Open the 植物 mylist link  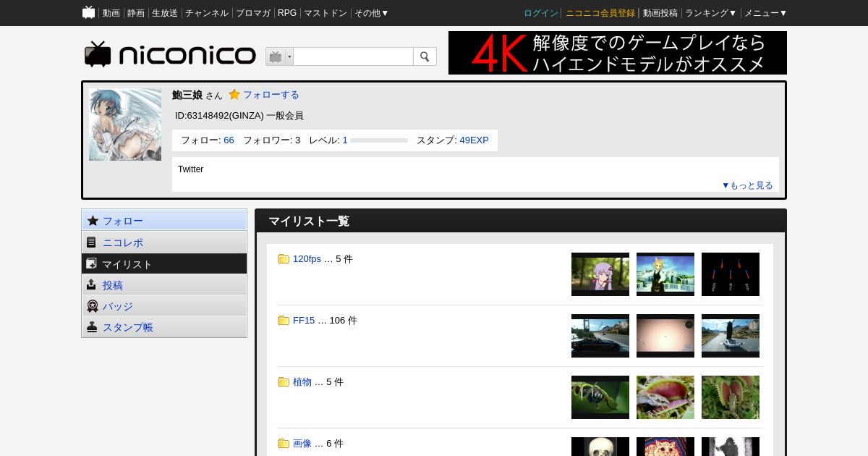[x=302, y=382]
